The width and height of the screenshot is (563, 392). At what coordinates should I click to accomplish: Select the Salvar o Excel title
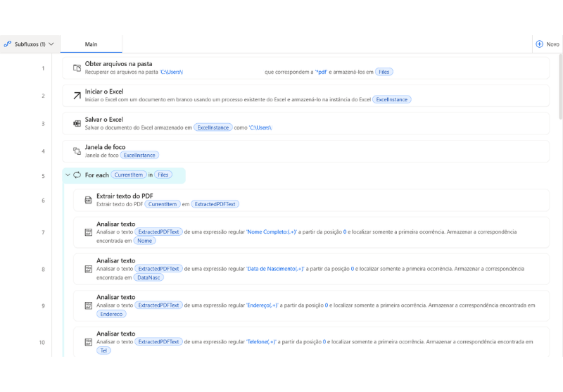pos(103,120)
